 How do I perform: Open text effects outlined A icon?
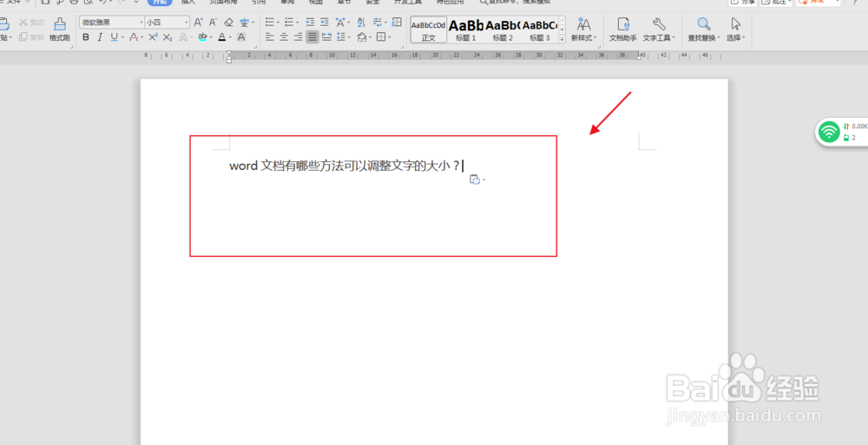(x=183, y=37)
